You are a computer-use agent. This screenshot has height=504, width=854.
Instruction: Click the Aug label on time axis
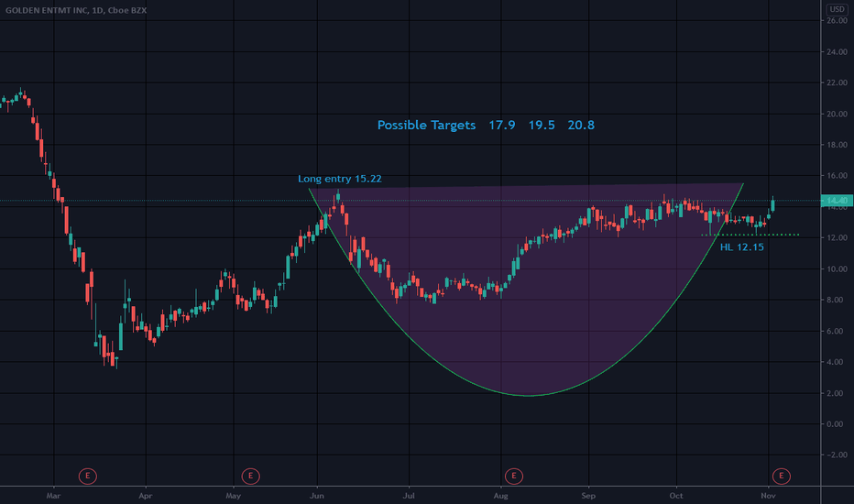click(x=500, y=496)
